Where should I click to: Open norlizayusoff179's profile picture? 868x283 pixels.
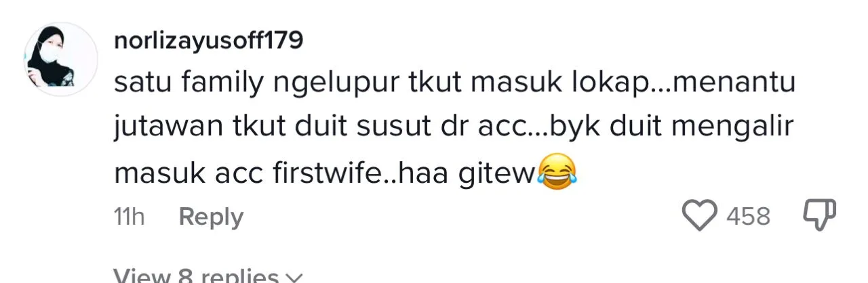tap(62, 59)
